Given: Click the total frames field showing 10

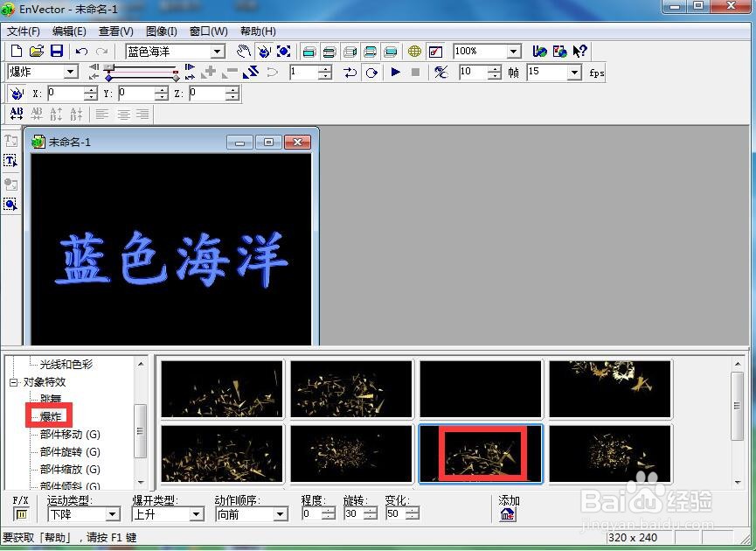Looking at the screenshot, I should pos(474,73).
